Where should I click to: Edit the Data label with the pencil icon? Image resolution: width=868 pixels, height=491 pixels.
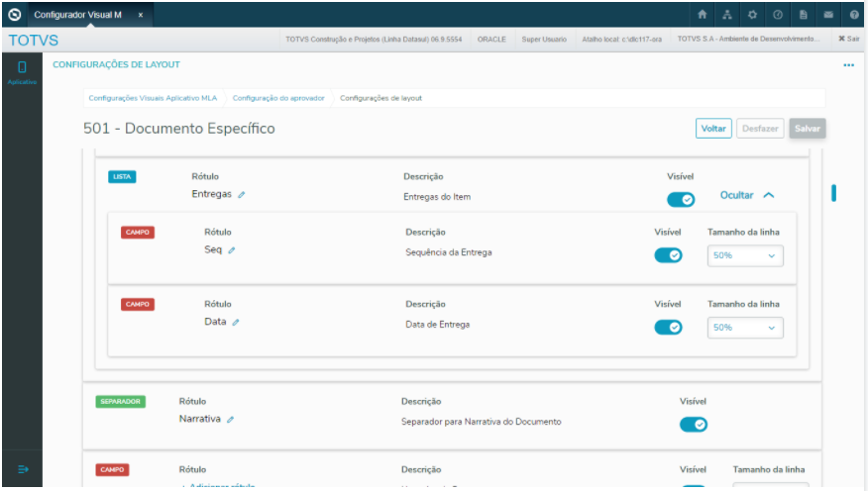tap(235, 323)
